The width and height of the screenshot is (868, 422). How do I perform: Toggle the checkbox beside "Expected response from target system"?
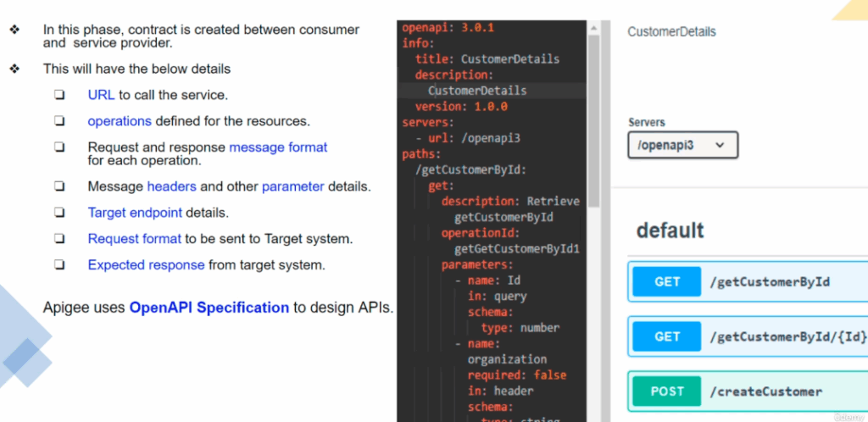click(59, 264)
